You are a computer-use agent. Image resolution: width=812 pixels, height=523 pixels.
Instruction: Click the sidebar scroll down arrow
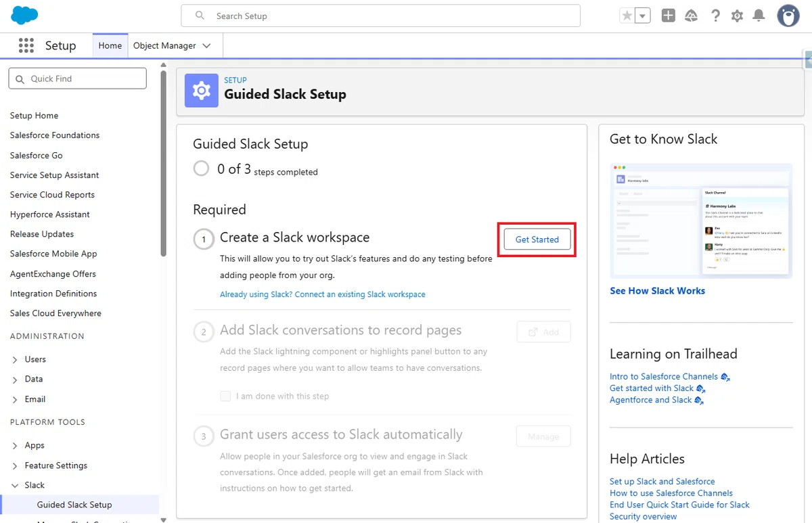click(x=163, y=519)
